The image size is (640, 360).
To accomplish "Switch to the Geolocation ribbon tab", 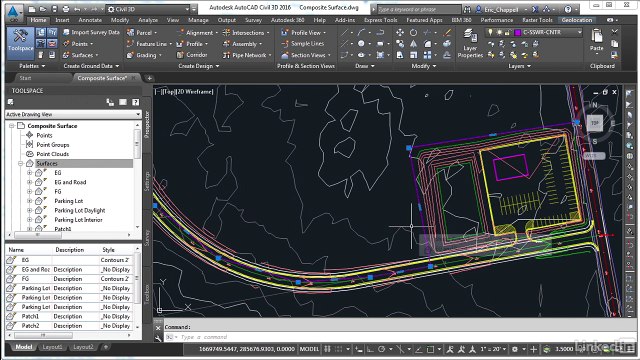I will (577, 20).
